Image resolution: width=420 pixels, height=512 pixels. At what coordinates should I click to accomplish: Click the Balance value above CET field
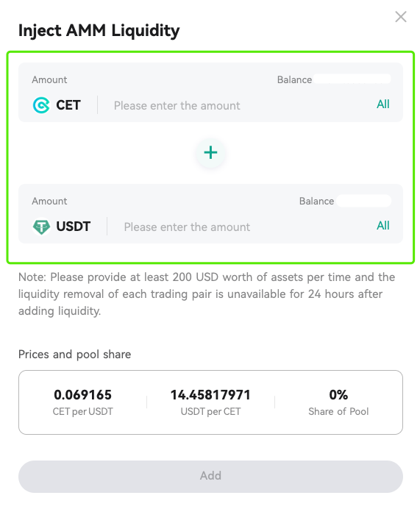click(x=352, y=79)
